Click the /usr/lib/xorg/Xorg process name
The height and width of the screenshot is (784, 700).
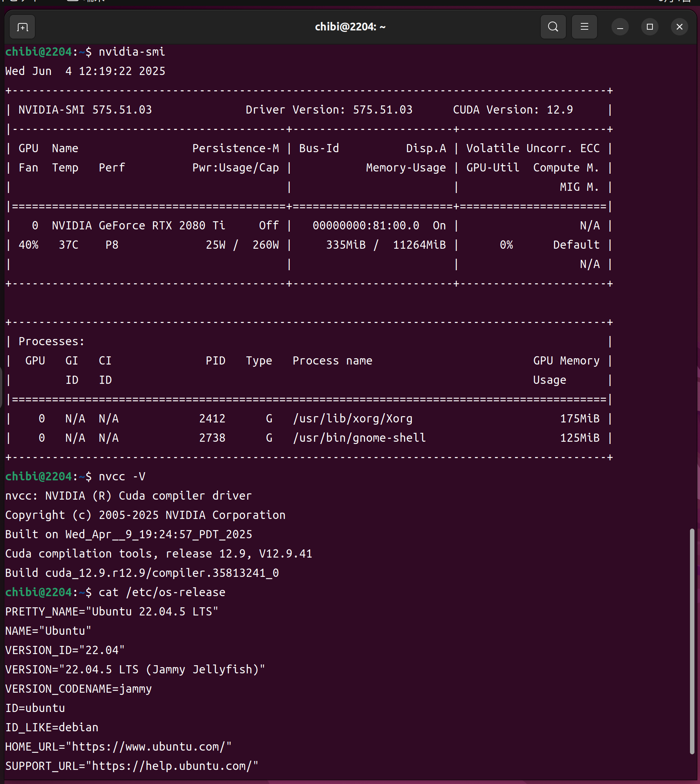352,418
